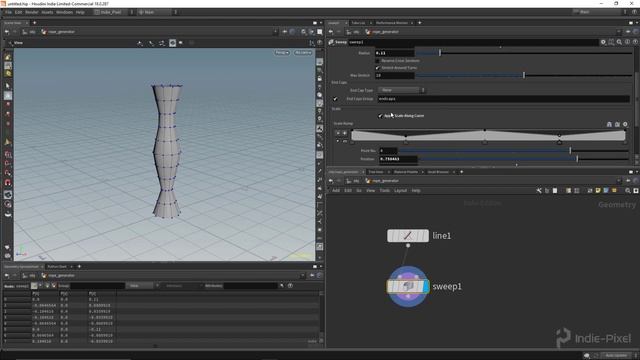The width and height of the screenshot is (640, 360).
Task: Click the obj path segment in scene view
Action: pyautogui.click(x=29, y=32)
